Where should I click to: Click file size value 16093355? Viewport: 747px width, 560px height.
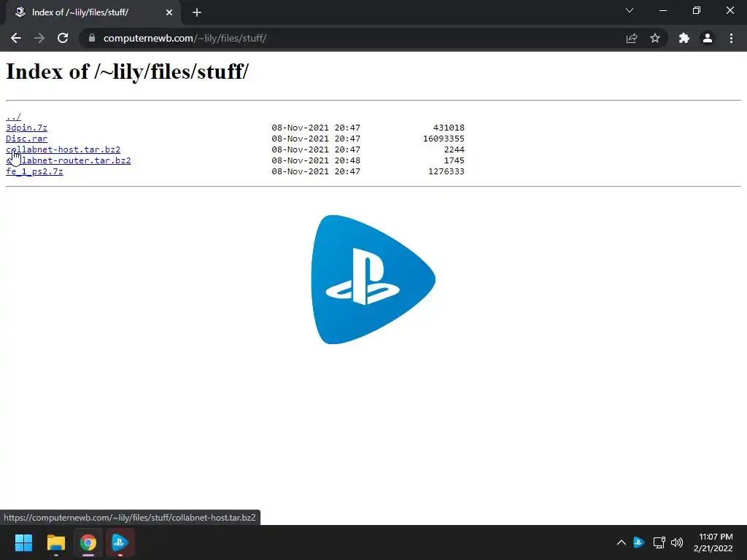[x=444, y=139]
